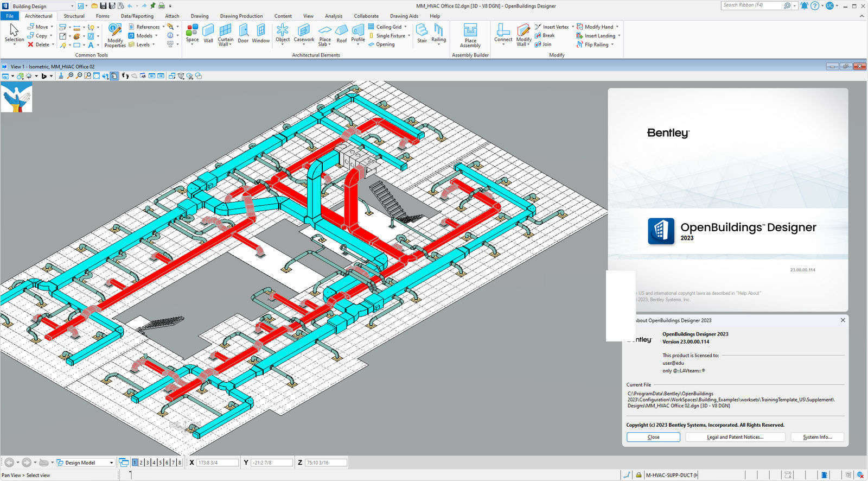Expand the Levels dropdown arrow
The height and width of the screenshot is (481, 868).
154,45
